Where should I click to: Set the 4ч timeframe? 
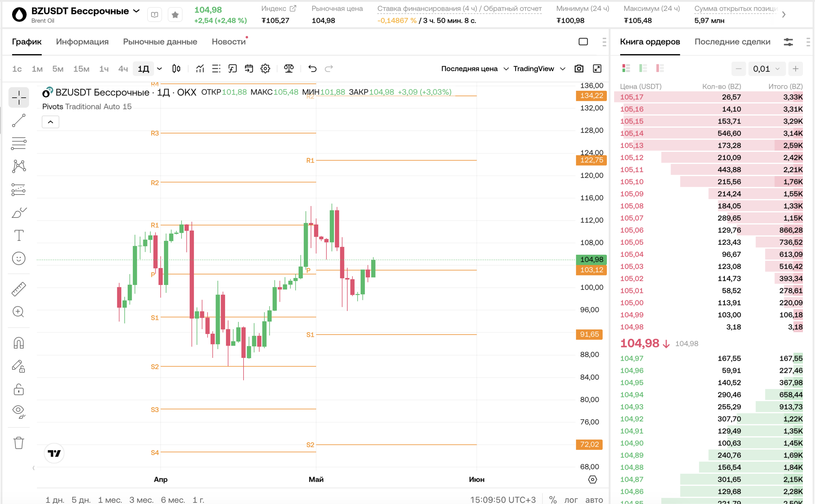point(123,69)
